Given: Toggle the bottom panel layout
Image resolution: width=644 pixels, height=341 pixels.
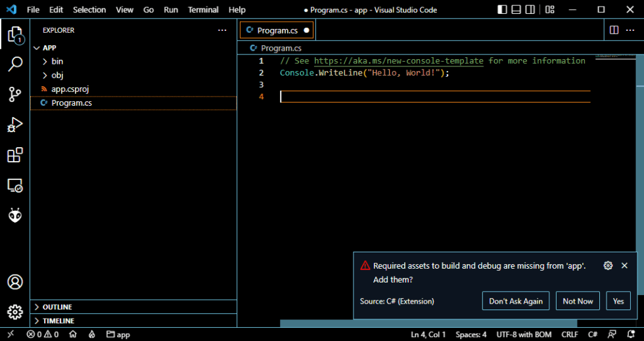Looking at the screenshot, I should tap(517, 9).
